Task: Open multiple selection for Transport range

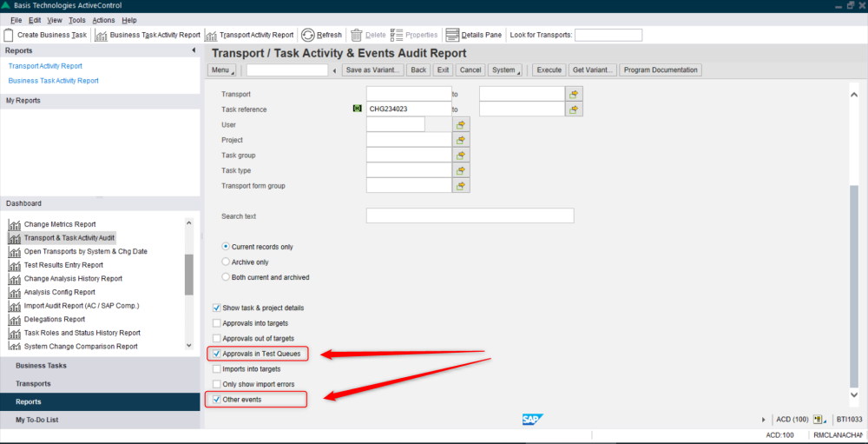Action: pyautogui.click(x=574, y=94)
